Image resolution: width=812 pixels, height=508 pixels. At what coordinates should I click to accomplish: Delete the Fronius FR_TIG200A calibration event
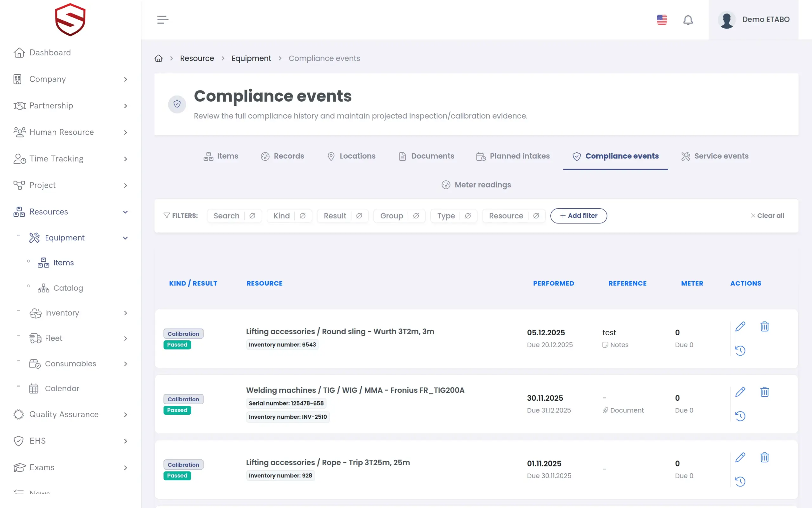[764, 392]
